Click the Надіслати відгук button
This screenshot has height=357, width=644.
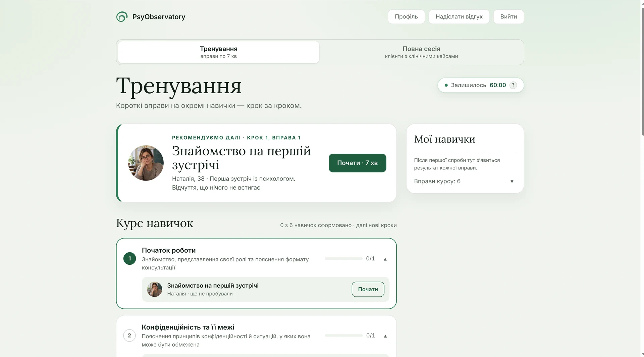tap(459, 17)
